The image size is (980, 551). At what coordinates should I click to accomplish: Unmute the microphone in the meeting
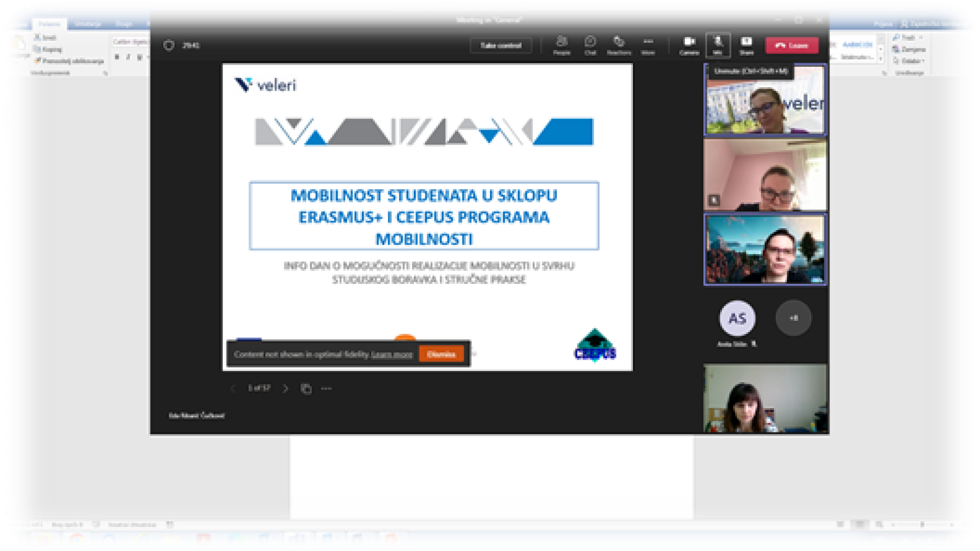[x=718, y=45]
